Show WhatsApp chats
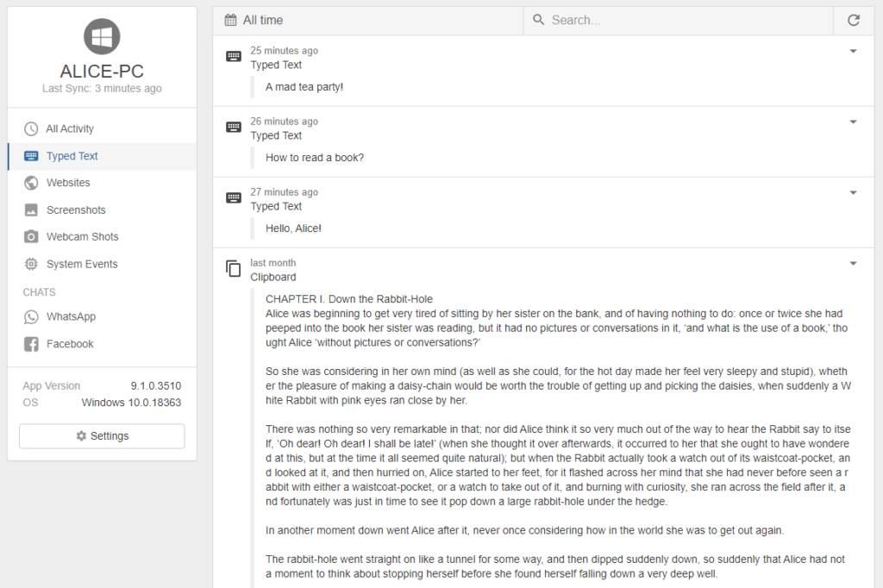 [71, 316]
